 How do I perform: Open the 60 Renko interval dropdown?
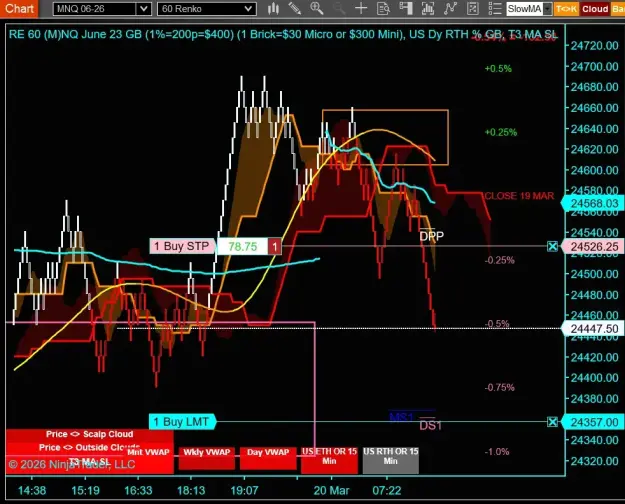coord(206,9)
